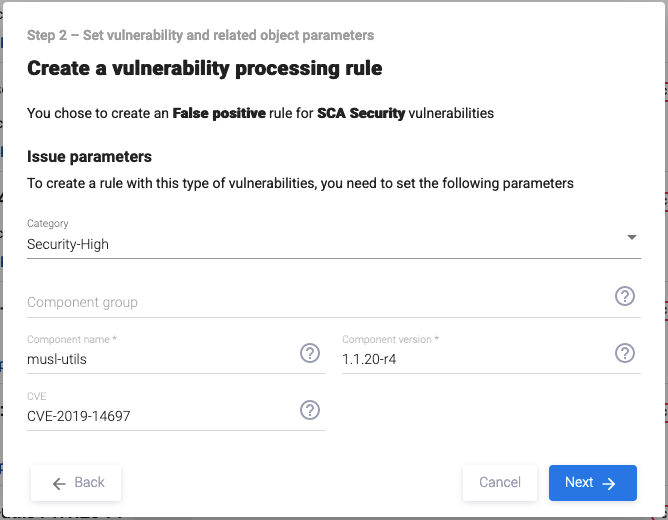
Task: Click the 'Create a vulnerability processing rule' title
Action: click(205, 69)
